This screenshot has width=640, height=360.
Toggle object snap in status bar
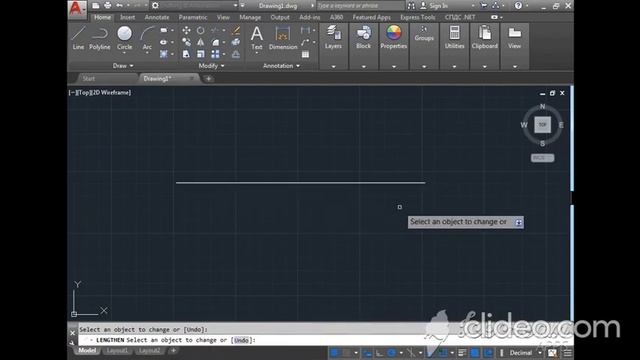pyautogui.click(x=442, y=353)
